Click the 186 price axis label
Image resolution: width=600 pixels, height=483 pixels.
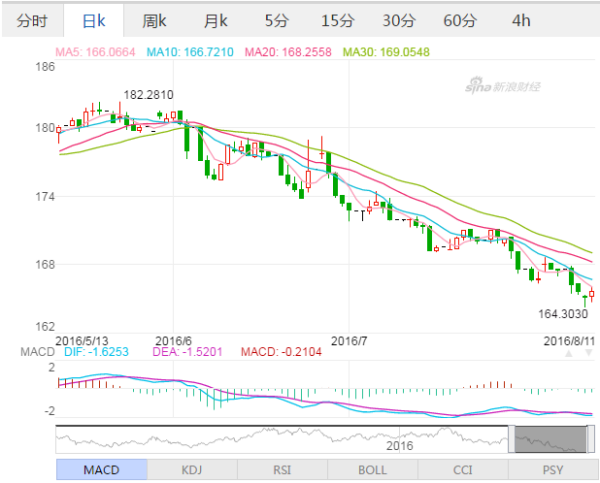(45, 67)
